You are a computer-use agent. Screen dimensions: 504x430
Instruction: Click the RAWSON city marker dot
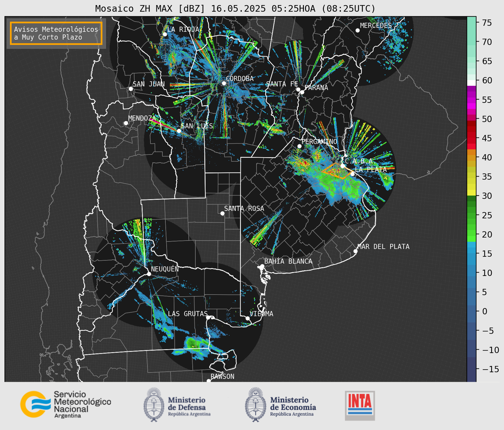tap(209, 381)
